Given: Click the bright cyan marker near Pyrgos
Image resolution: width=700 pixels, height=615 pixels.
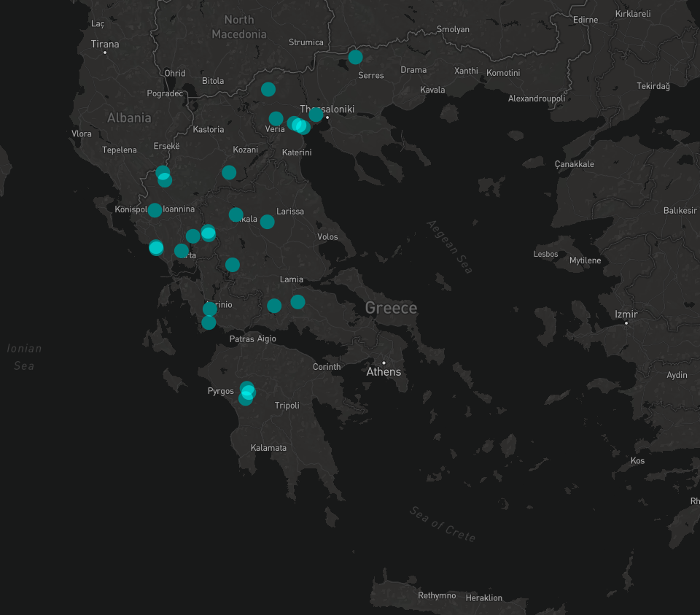Looking at the screenshot, I should point(249,392).
